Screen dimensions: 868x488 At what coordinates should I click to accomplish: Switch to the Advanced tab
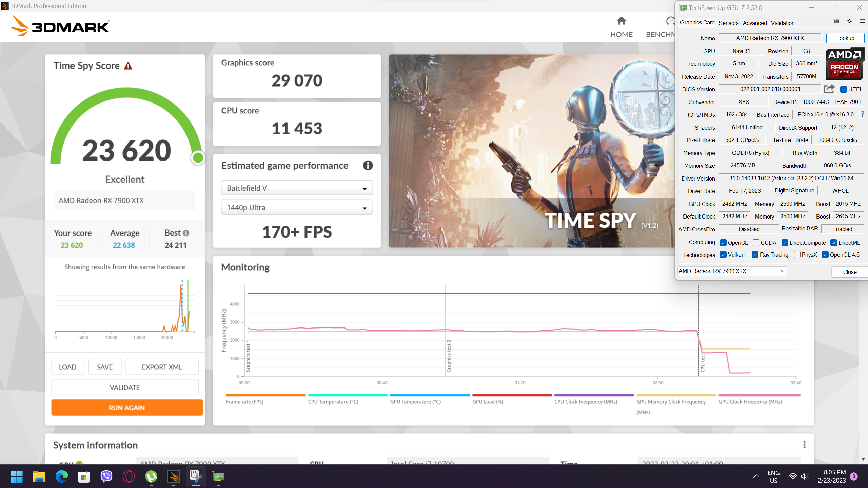pyautogui.click(x=754, y=23)
